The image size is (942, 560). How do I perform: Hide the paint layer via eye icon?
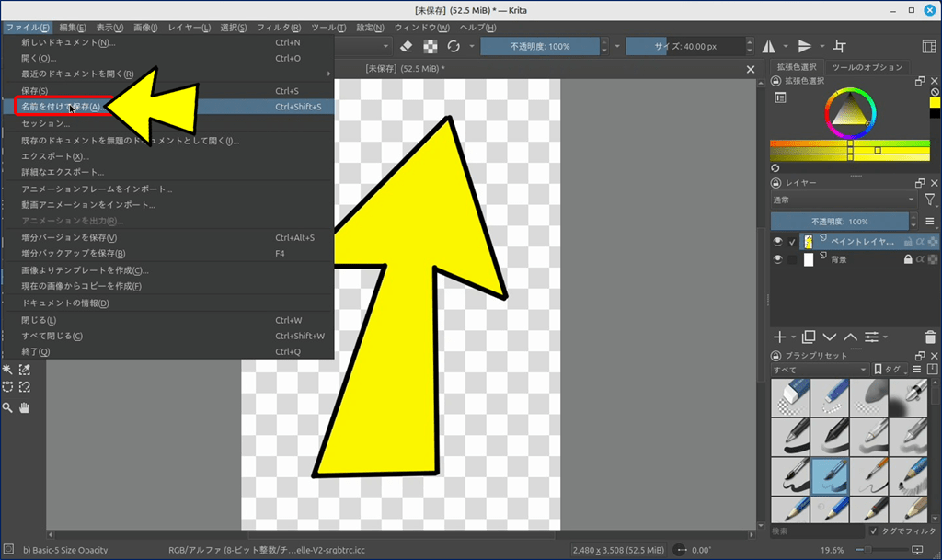[x=778, y=242]
